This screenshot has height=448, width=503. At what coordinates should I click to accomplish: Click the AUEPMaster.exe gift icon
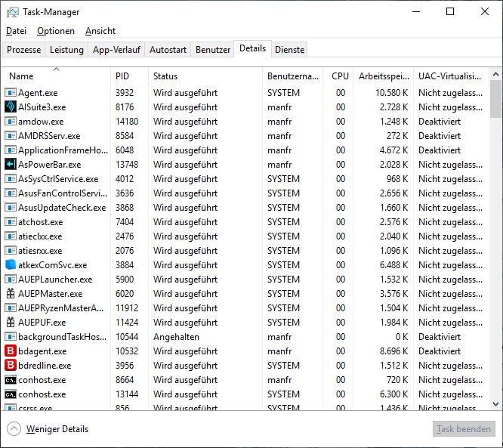click(11, 294)
